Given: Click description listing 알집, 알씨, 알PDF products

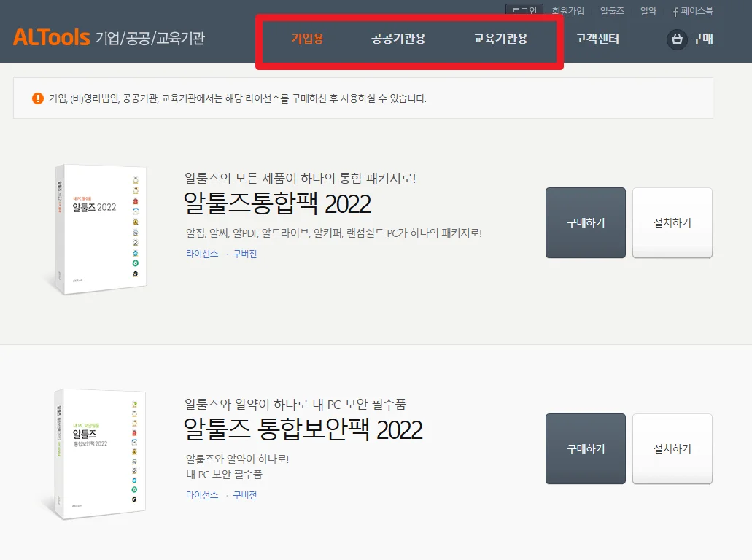Looking at the screenshot, I should [x=334, y=233].
